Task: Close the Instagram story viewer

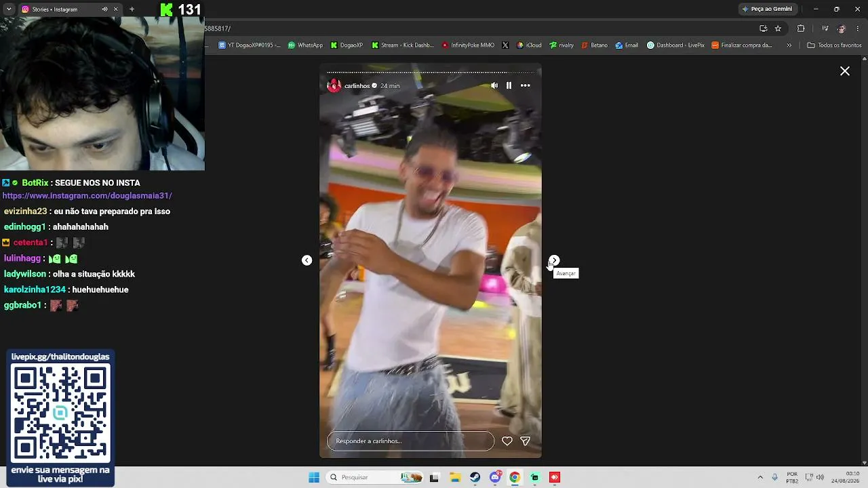Action: (845, 71)
